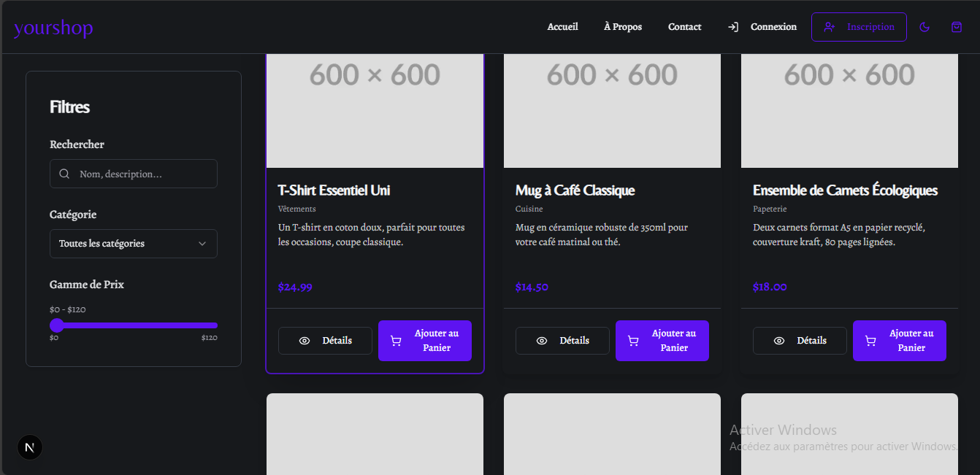Navigate to the Contact page
The width and height of the screenshot is (980, 475).
684,27
